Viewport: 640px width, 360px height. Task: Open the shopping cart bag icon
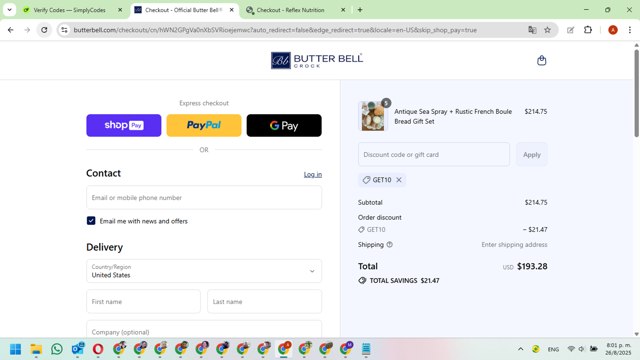541,60
